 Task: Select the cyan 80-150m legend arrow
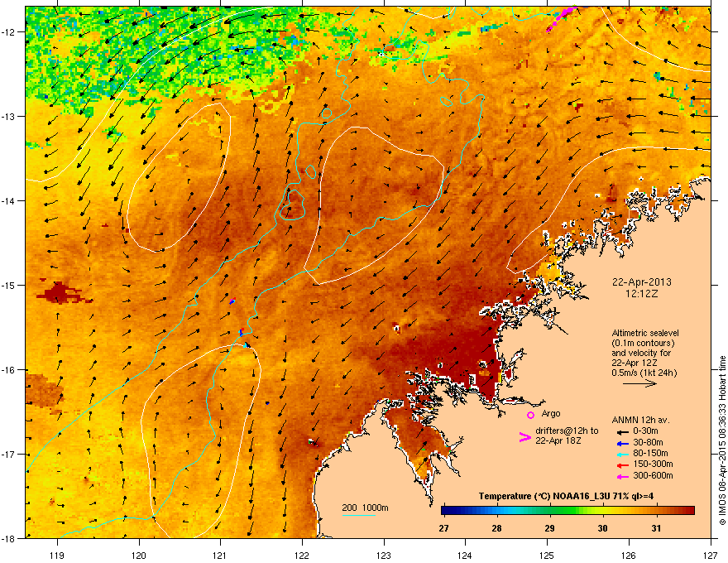click(x=622, y=454)
